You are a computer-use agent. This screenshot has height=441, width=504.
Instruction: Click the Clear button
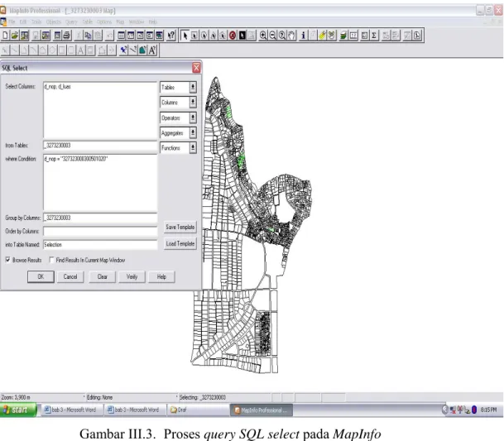tap(103, 276)
